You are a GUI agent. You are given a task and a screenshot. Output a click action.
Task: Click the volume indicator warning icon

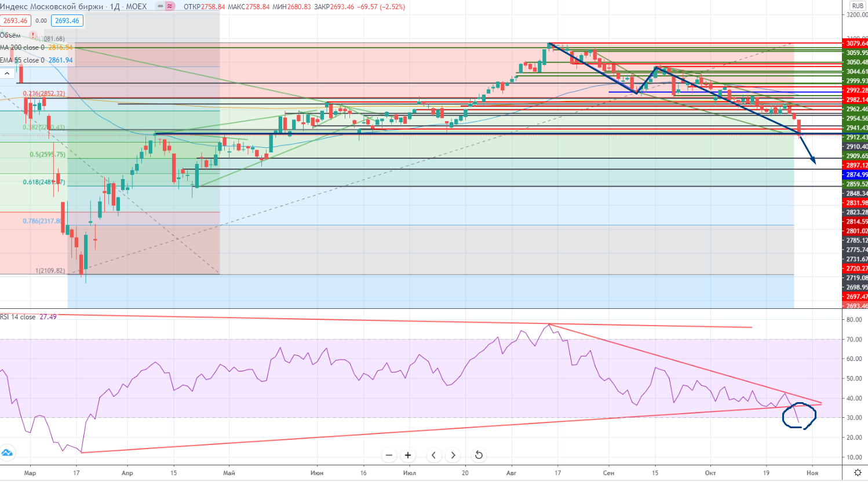coord(33,35)
